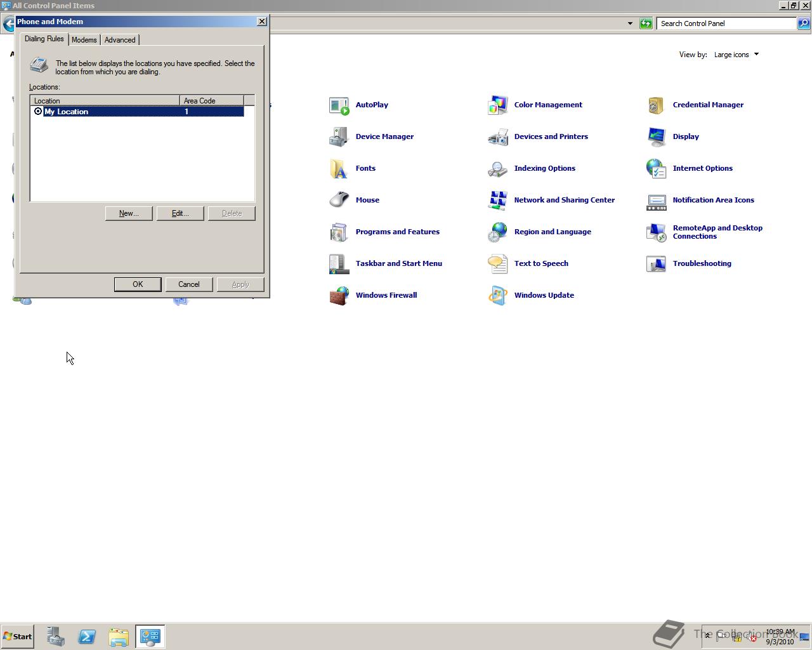
Task: Open the Text to Speech icon
Action: 498,264
